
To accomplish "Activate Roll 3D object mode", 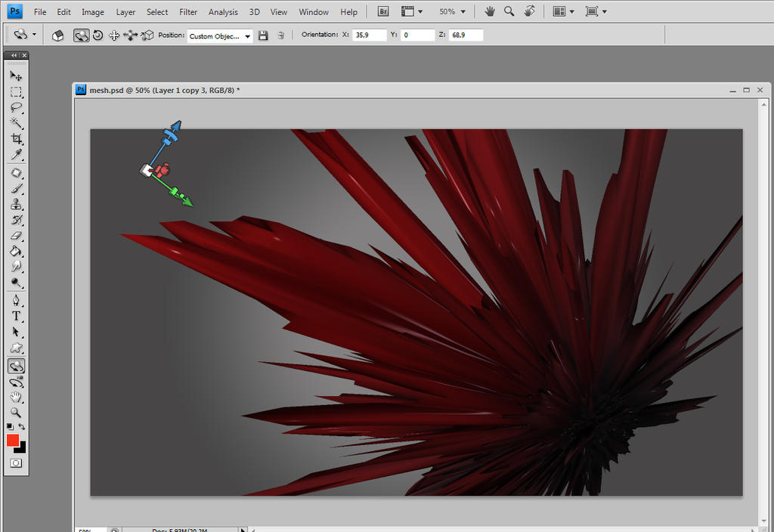I will click(98, 36).
